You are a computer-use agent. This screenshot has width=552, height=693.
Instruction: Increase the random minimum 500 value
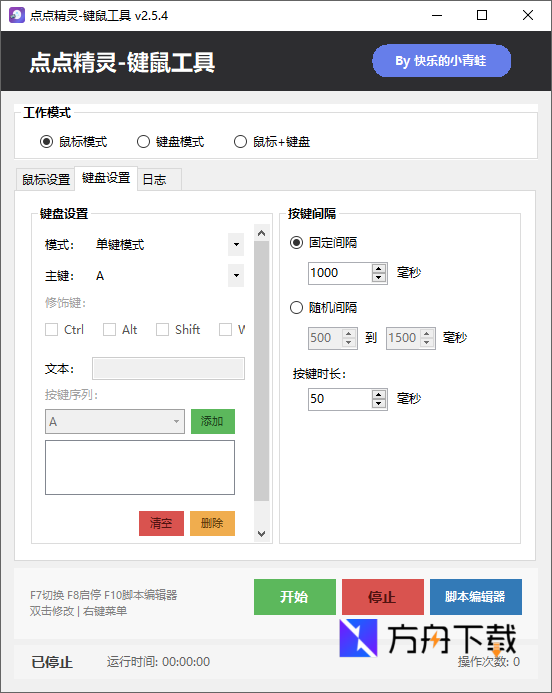(349, 334)
